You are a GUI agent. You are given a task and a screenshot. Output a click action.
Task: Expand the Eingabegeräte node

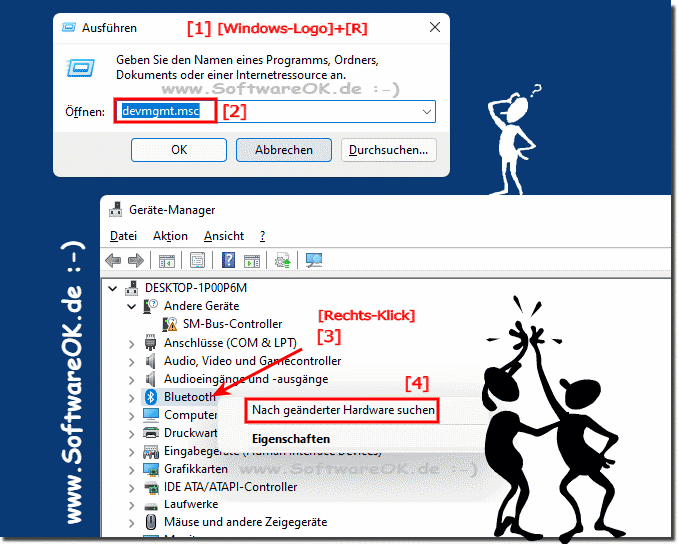coord(131,452)
